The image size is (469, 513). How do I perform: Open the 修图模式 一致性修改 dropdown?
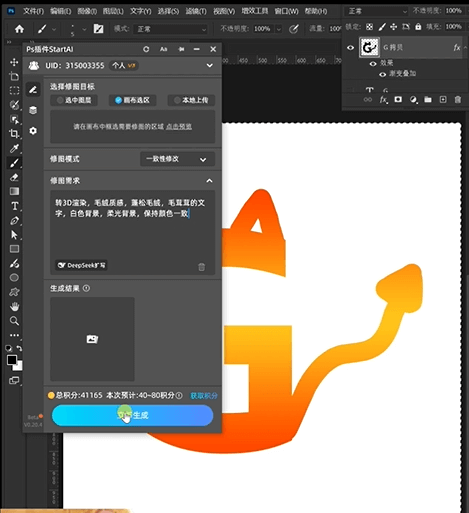coord(177,159)
